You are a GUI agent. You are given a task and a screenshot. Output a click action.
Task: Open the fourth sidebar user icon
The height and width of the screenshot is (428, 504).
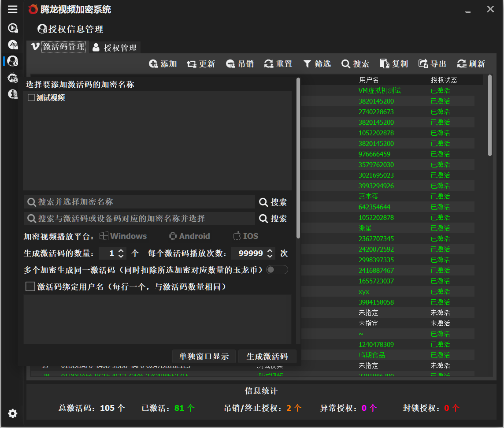tap(12, 78)
